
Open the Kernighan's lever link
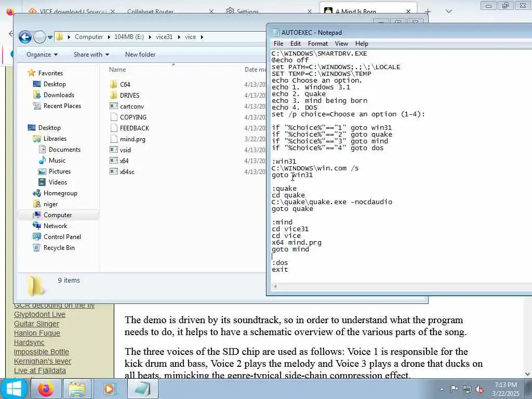[x=43, y=361]
